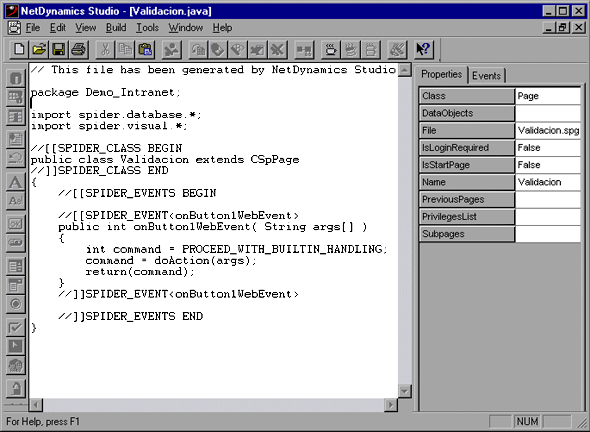590x432 pixels.
Task: Restore the inner document window
Action: tap(563, 27)
